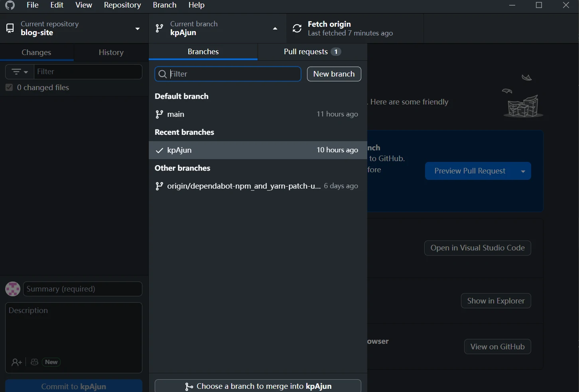The width and height of the screenshot is (579, 392).
Task: Open the filter options dropdown arrow
Action: pyautogui.click(x=26, y=72)
